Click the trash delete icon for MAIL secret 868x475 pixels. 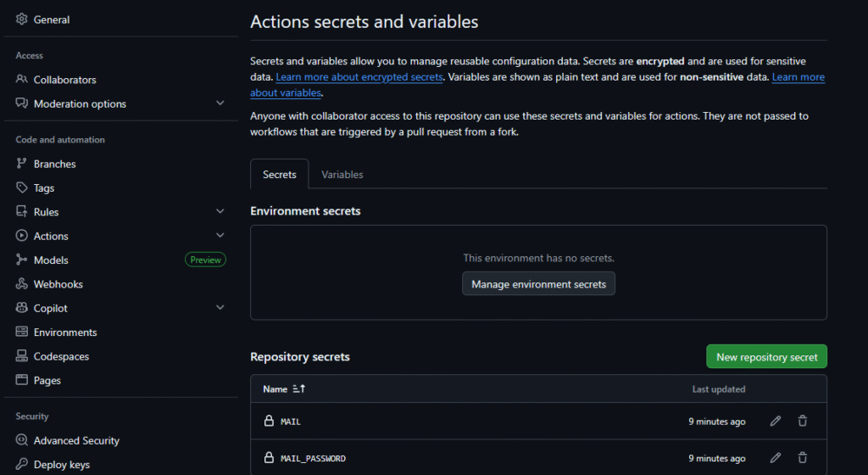[x=802, y=422]
